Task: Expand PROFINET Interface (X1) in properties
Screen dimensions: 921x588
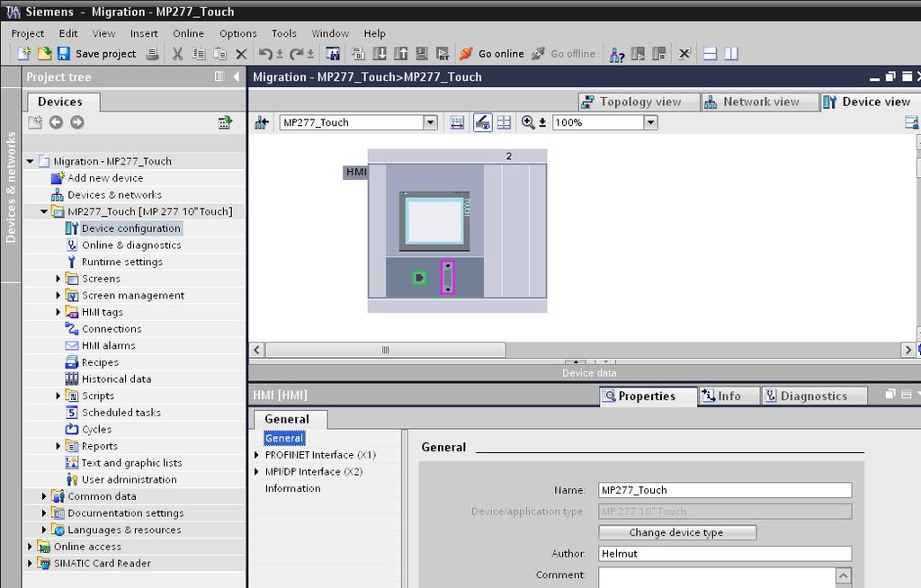Action: coord(256,455)
